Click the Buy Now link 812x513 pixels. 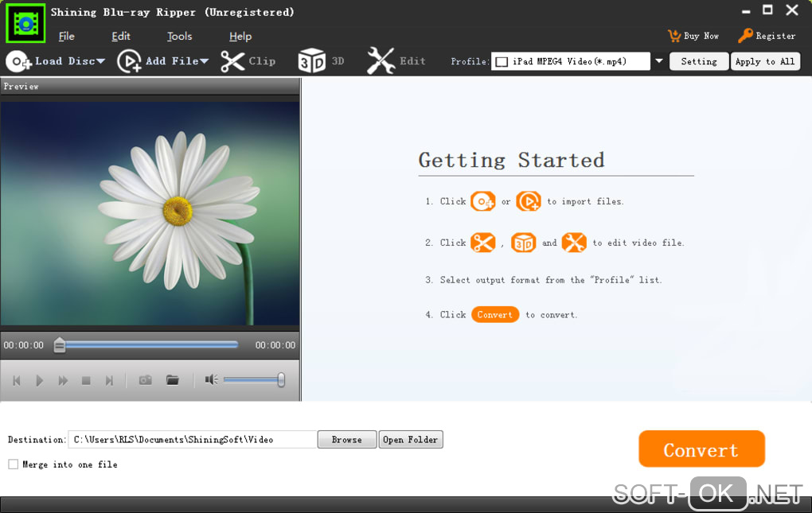[701, 36]
